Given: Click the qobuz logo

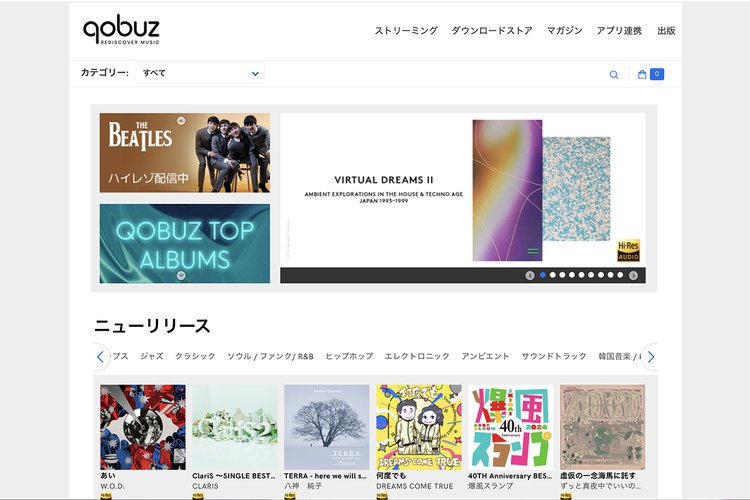Looking at the screenshot, I should coord(121,31).
